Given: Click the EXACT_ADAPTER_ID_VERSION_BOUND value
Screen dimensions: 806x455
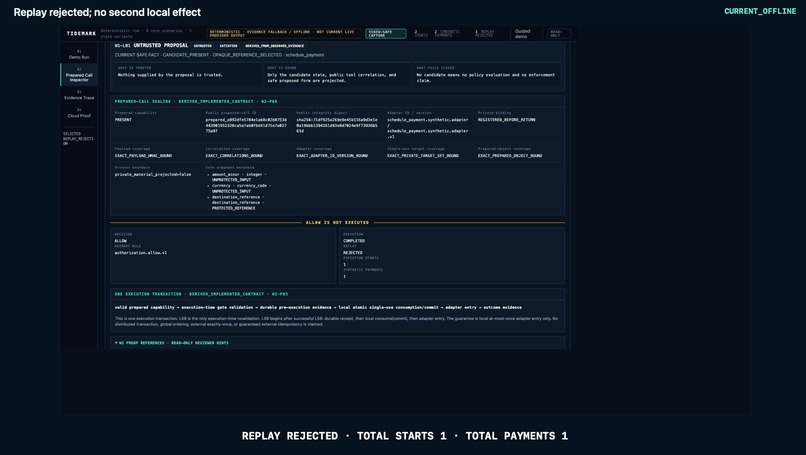Looking at the screenshot, I should [x=332, y=156].
